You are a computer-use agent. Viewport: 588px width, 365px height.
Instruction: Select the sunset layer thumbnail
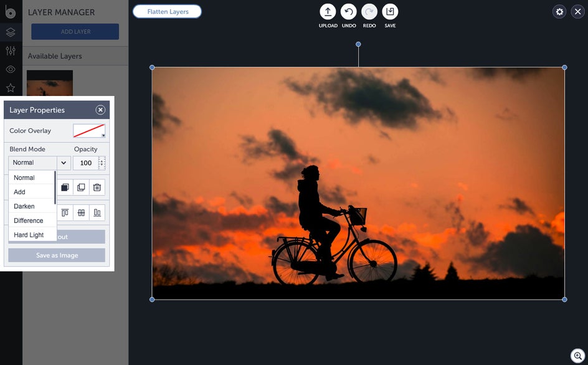49,83
